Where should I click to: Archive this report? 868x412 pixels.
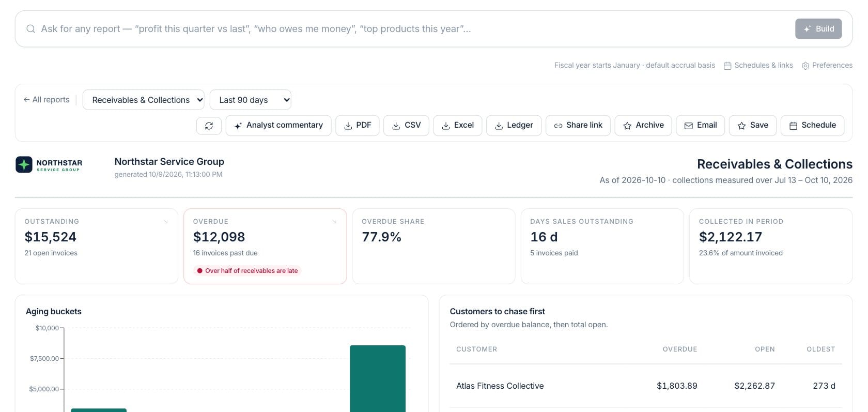(643, 126)
